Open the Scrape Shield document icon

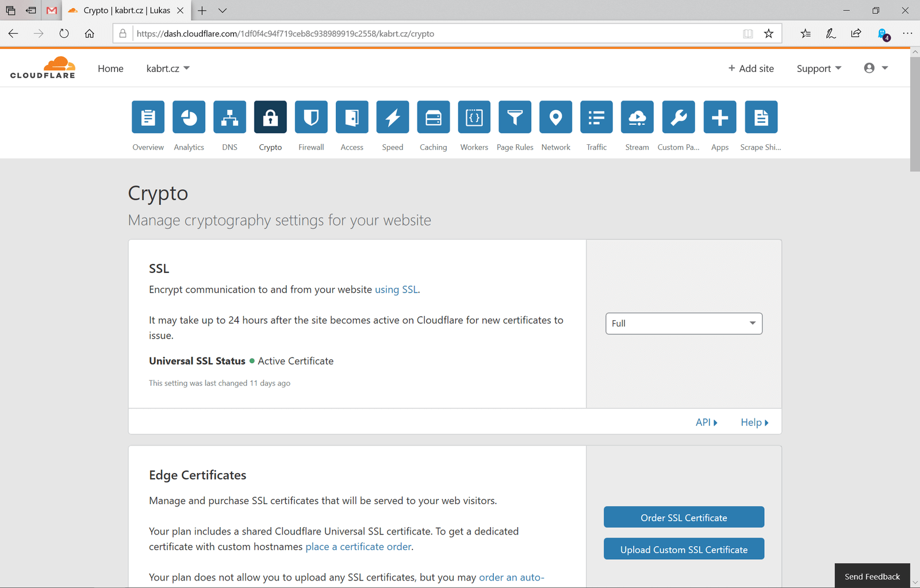tap(761, 117)
